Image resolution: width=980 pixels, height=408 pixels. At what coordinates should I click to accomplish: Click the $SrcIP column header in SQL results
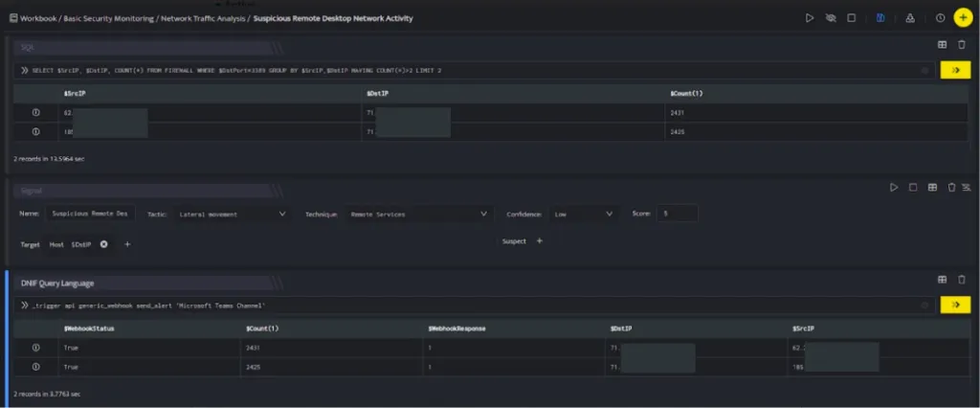click(x=73, y=93)
